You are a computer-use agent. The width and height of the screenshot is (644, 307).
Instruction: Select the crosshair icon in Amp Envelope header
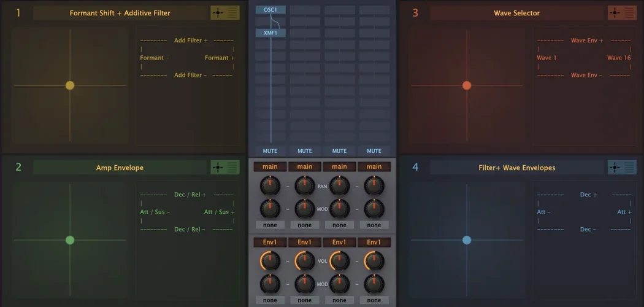218,168
